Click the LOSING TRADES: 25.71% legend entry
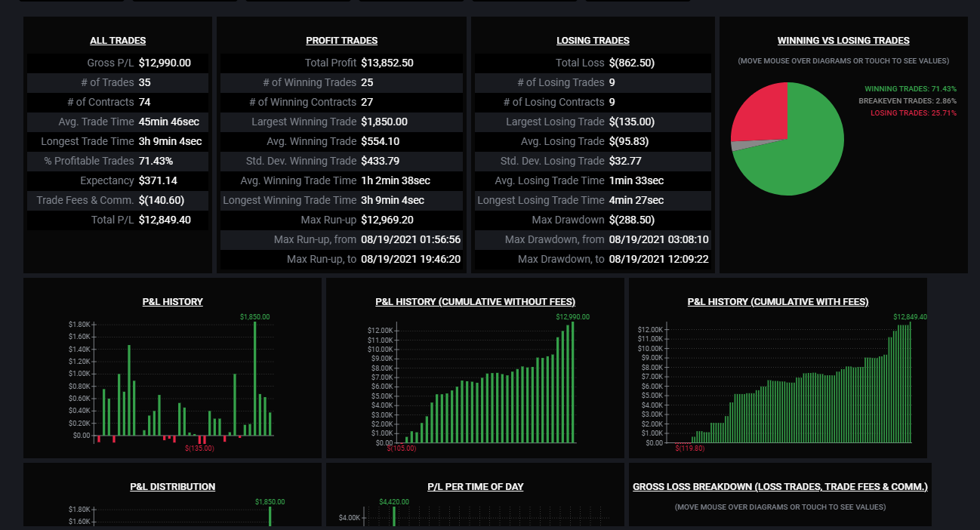Screen dimensions: 980x530 click(914, 112)
